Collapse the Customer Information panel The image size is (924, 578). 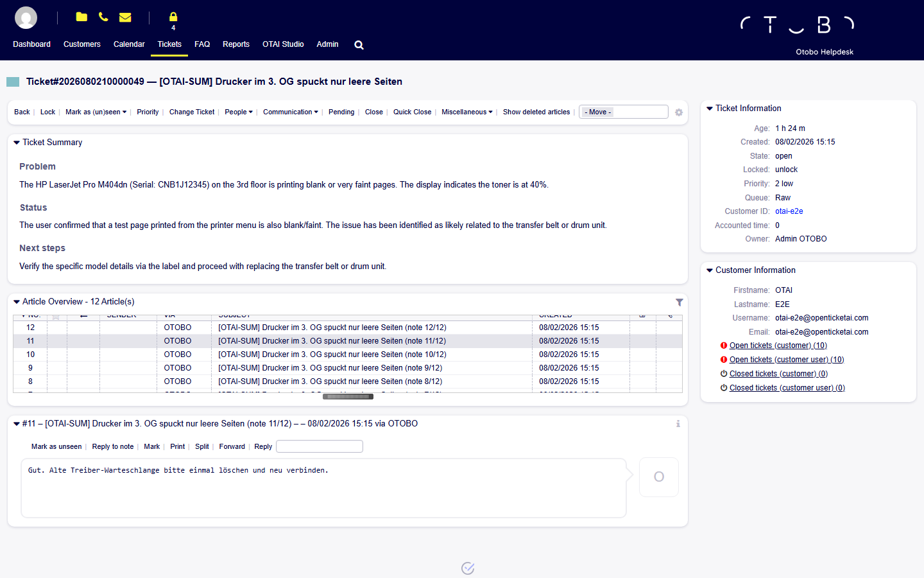(710, 270)
